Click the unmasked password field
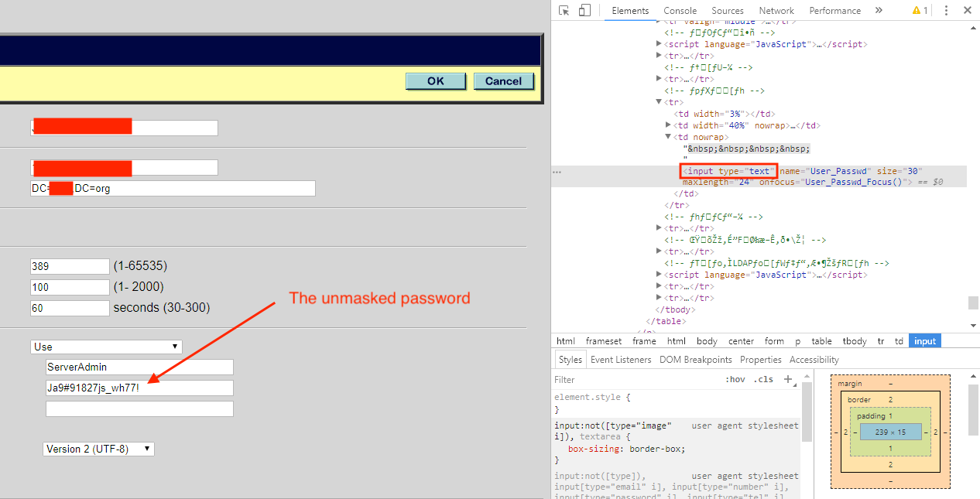Viewport: 980px width, 499px height. (139, 388)
